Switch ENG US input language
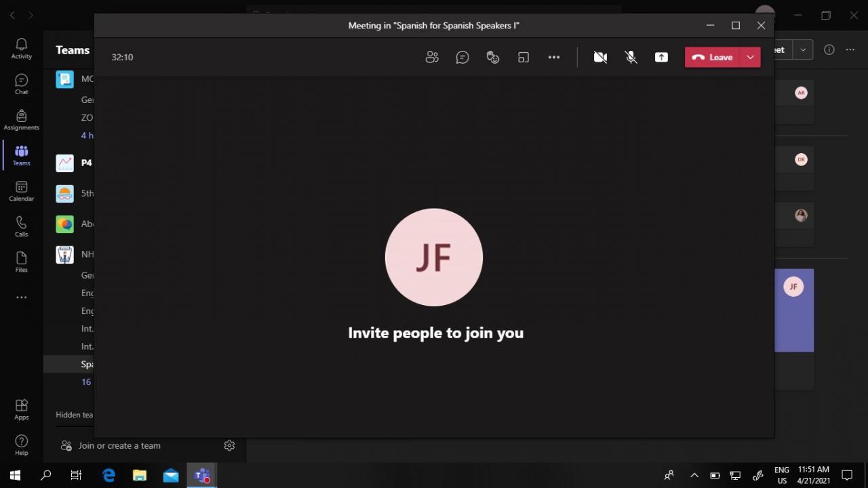The width and height of the screenshot is (868, 488). click(x=782, y=475)
